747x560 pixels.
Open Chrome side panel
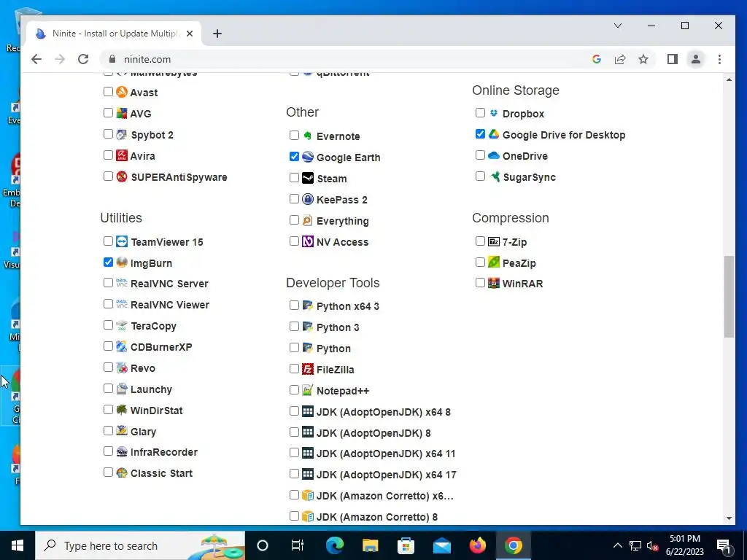pyautogui.click(x=672, y=60)
